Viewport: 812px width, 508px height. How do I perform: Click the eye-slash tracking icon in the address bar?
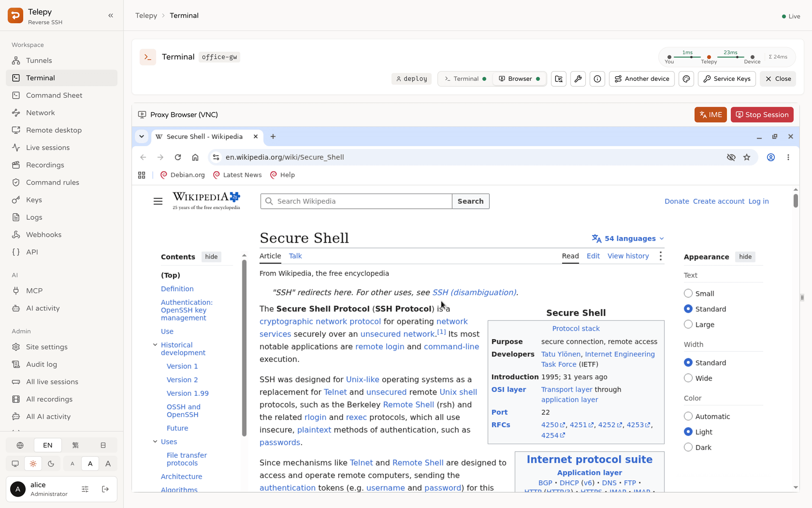click(731, 157)
